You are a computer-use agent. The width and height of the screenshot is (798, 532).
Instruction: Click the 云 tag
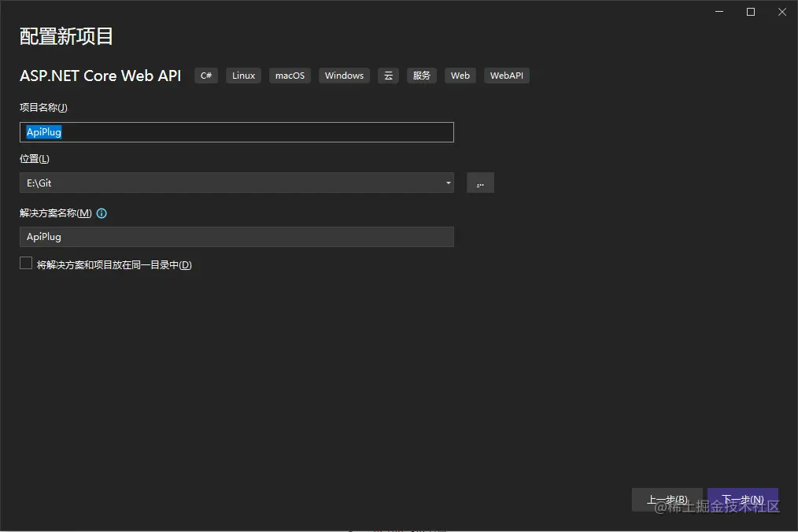(x=388, y=76)
